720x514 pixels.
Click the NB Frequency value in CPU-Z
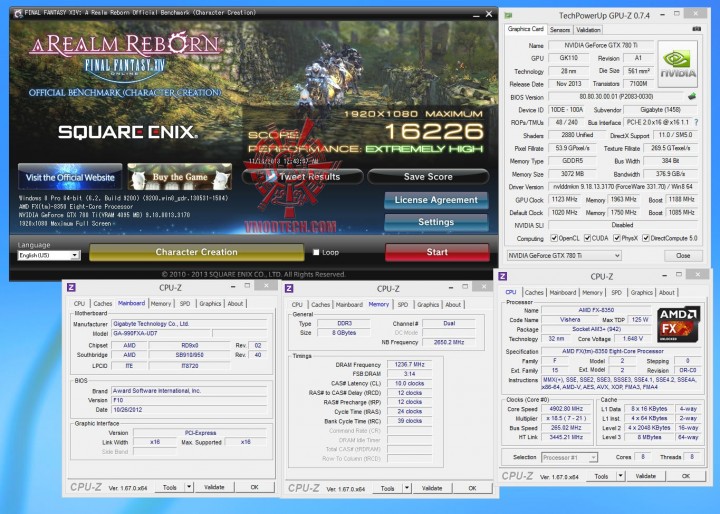449,342
